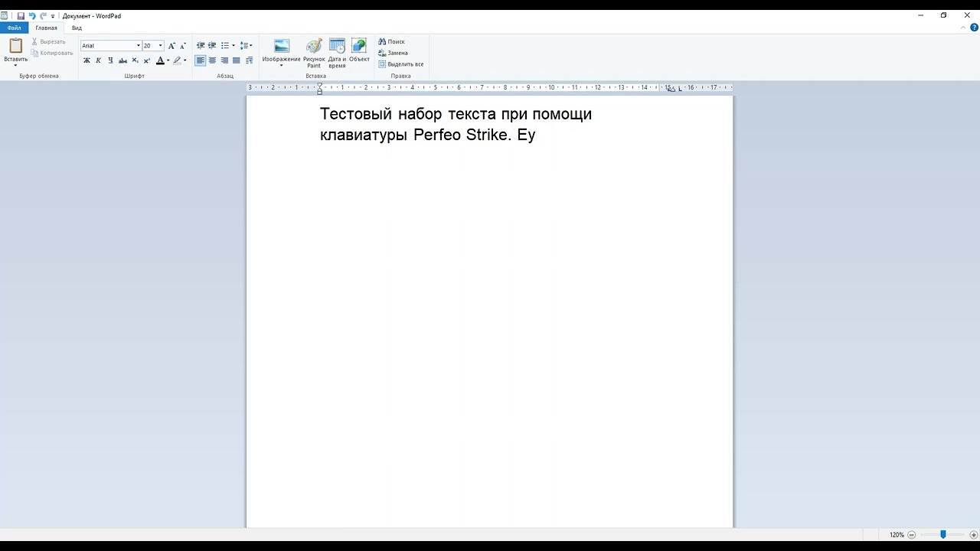Click the WordPad application icon in title bar
This screenshot has width=980, height=551.
(x=5, y=15)
